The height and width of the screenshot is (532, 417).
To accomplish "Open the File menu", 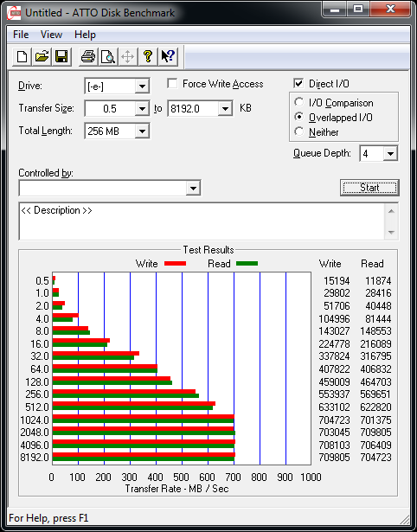I will pyautogui.click(x=21, y=35).
